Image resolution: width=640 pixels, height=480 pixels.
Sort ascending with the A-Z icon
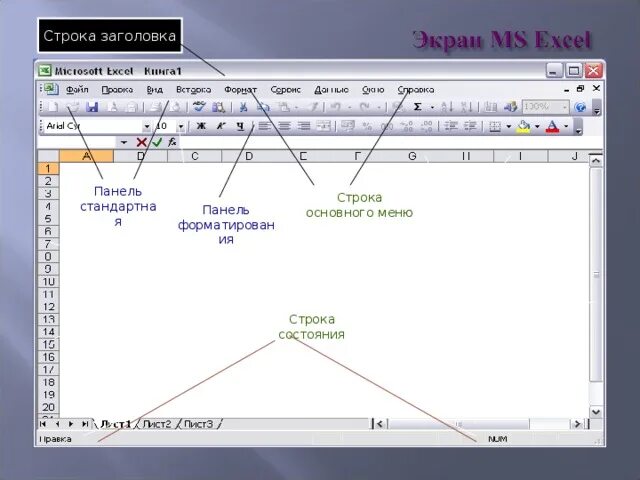click(x=447, y=107)
